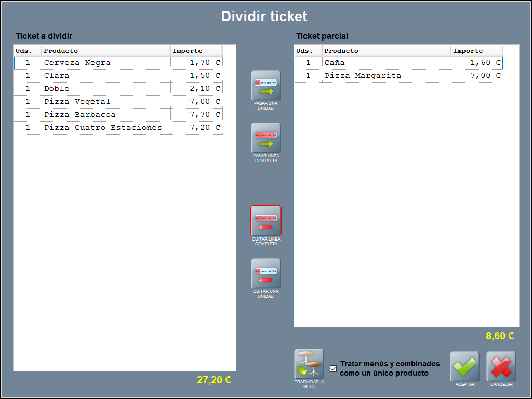532x399 pixels.
Task: Confirm with the green Aceptar checkmark
Action: click(464, 366)
